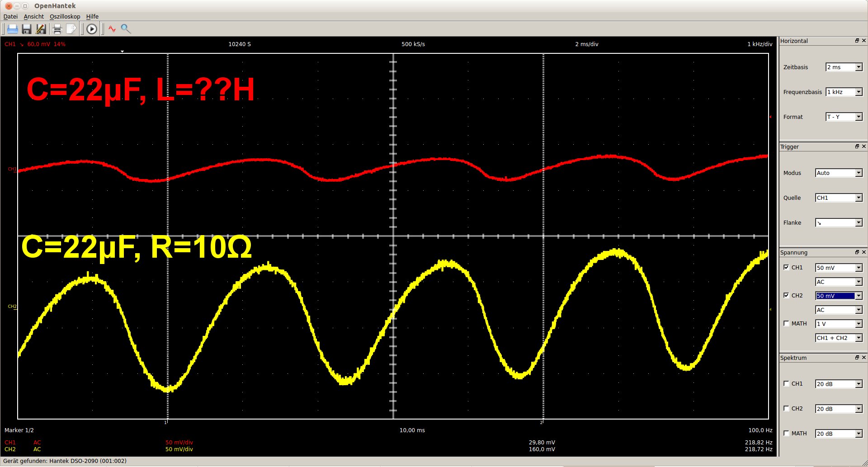Disable the CH2 voltage channel checkbox
Image resolution: width=868 pixels, height=467 pixels.
click(786, 295)
